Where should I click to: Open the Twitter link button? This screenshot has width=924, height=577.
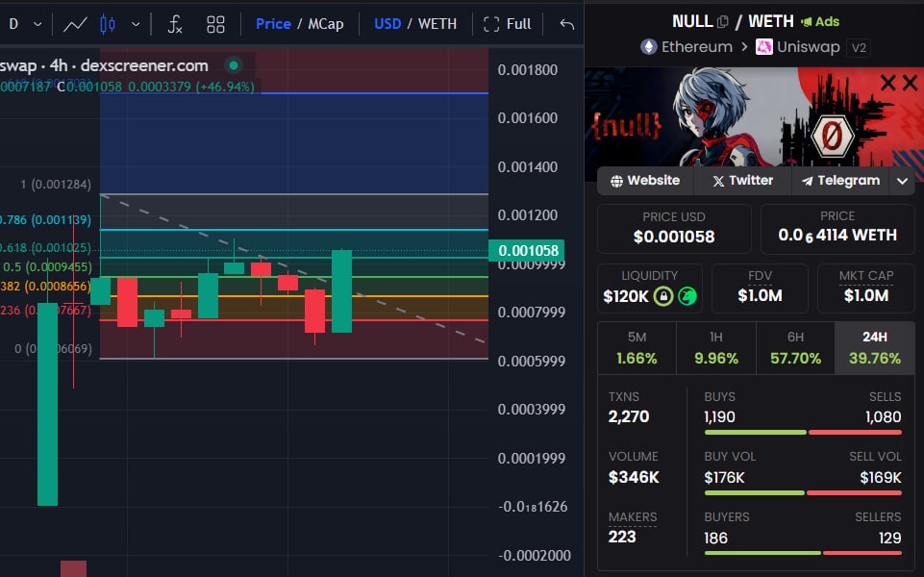point(741,180)
